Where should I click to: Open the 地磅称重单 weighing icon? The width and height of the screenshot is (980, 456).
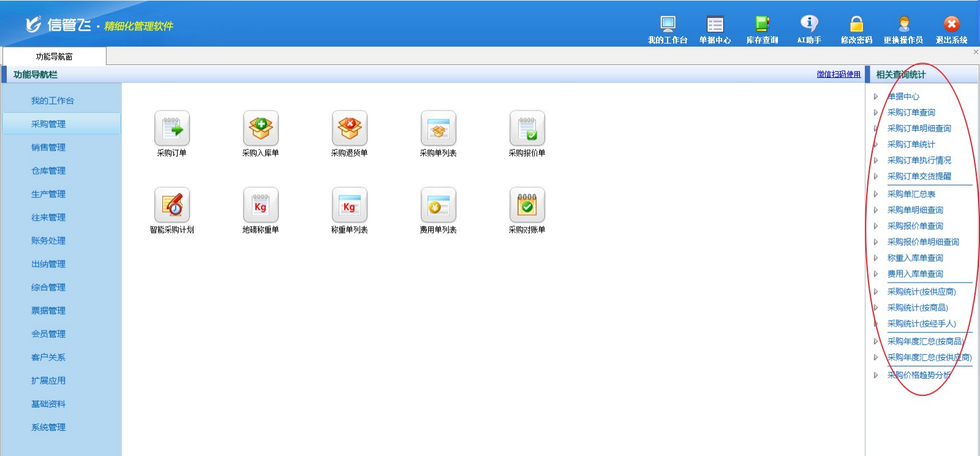[260, 205]
